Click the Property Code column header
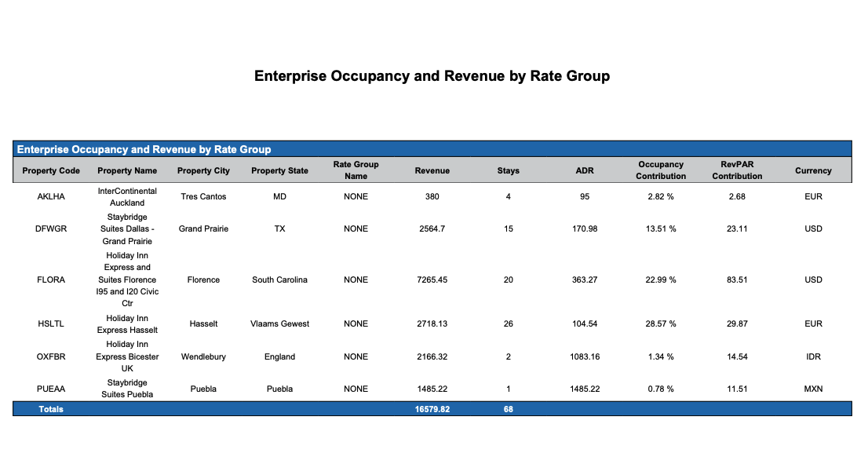The width and height of the screenshot is (868, 453). pyautogui.click(x=51, y=170)
